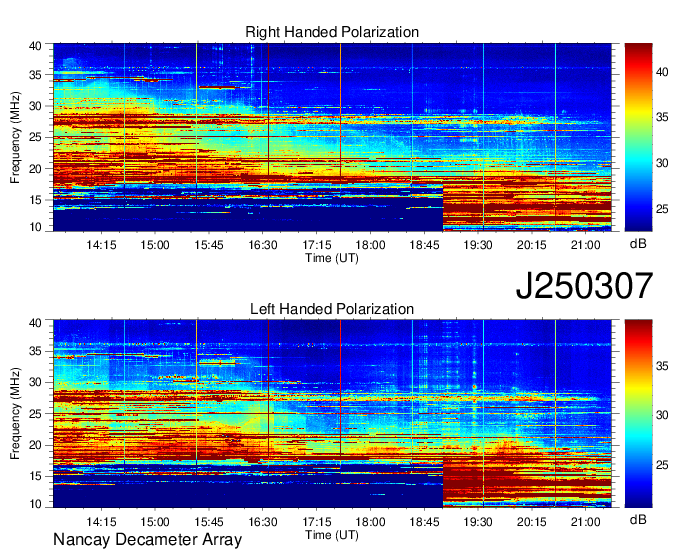Click the 18:00 tick label of lower plot
This screenshot has height=552, width=680.
(370, 522)
